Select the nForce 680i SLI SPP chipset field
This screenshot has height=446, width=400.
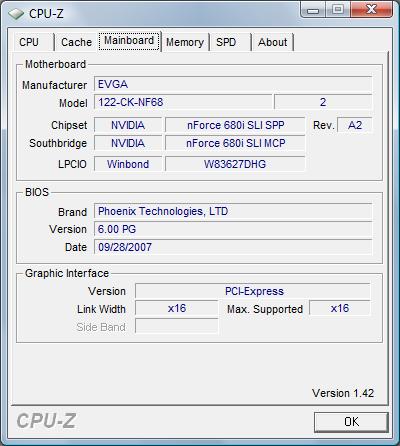235,125
